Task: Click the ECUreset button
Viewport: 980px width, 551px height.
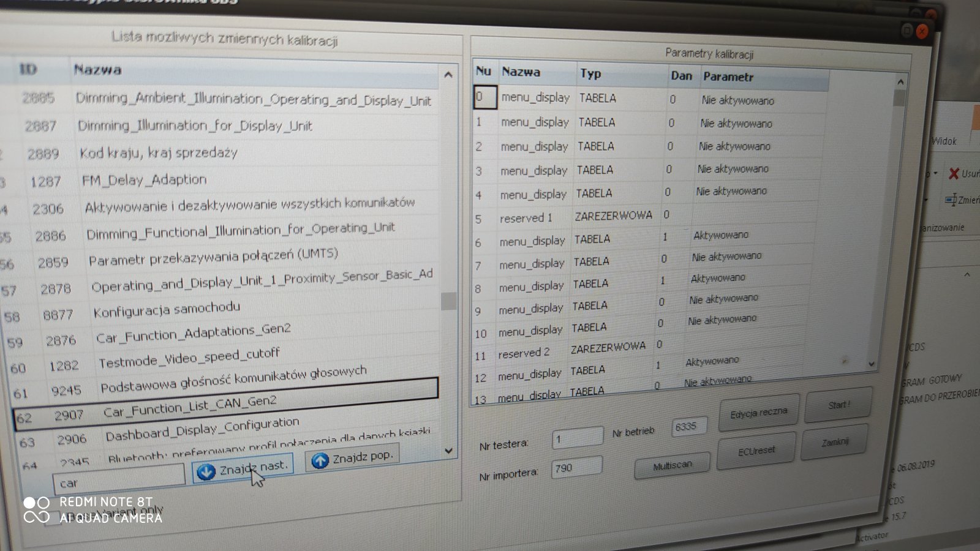Action: 756,451
